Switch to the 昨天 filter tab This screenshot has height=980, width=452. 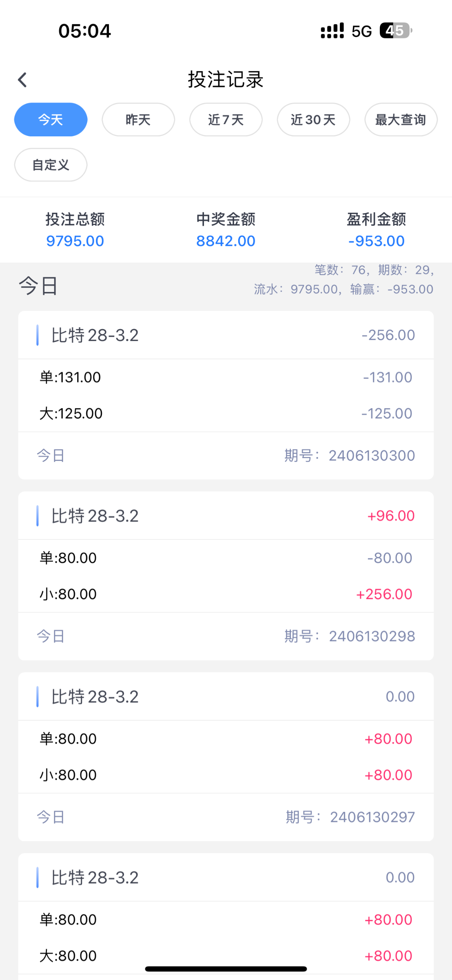[138, 120]
